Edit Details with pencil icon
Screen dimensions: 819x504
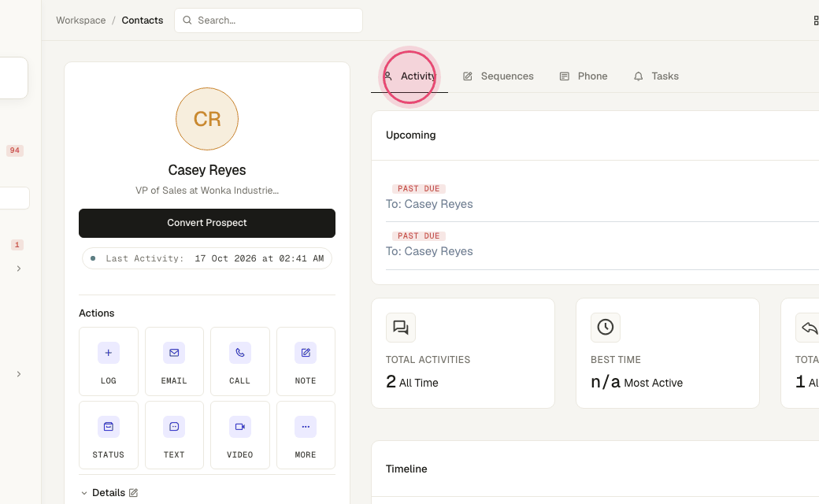point(133,492)
